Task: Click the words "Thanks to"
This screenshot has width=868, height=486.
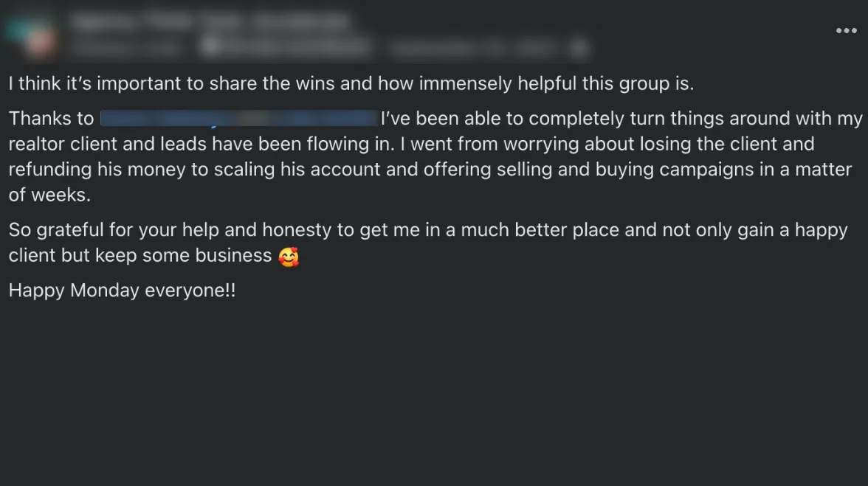Action: [52, 118]
